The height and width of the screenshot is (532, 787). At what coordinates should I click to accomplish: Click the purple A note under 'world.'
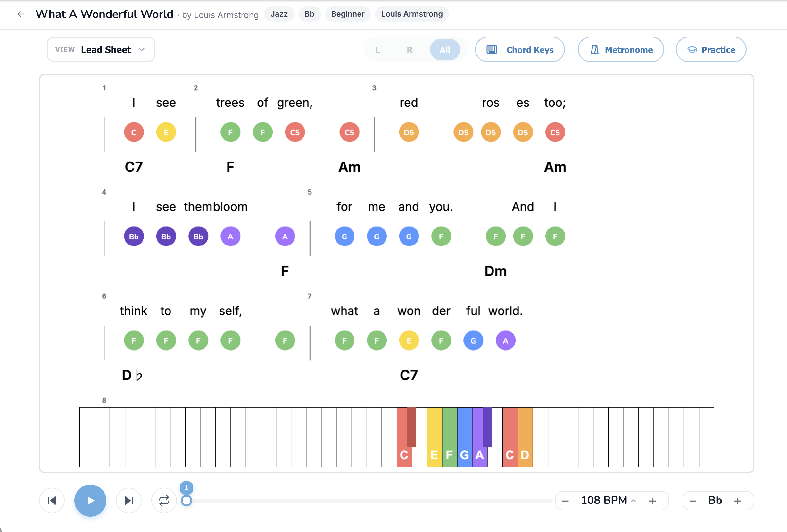click(x=506, y=340)
